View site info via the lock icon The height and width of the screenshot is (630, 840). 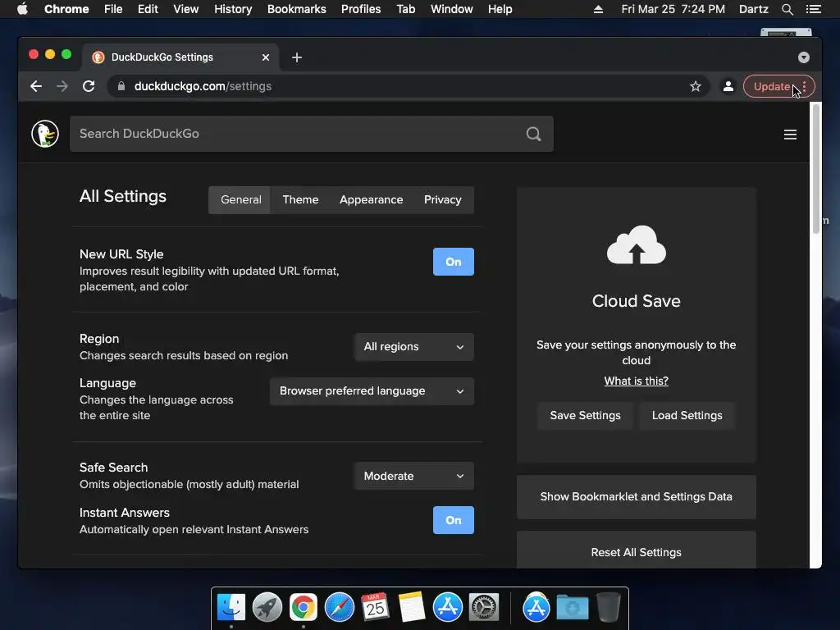[121, 86]
